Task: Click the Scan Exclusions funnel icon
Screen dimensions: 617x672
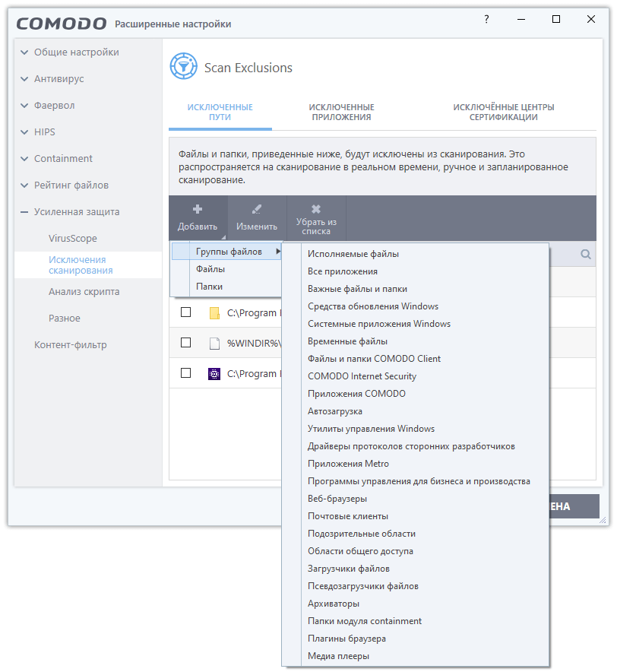Action: point(183,67)
